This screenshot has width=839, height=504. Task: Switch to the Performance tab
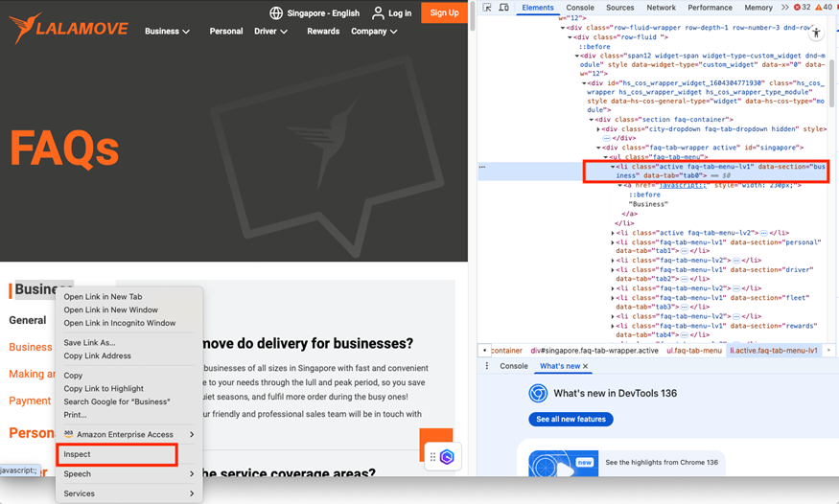click(x=711, y=8)
